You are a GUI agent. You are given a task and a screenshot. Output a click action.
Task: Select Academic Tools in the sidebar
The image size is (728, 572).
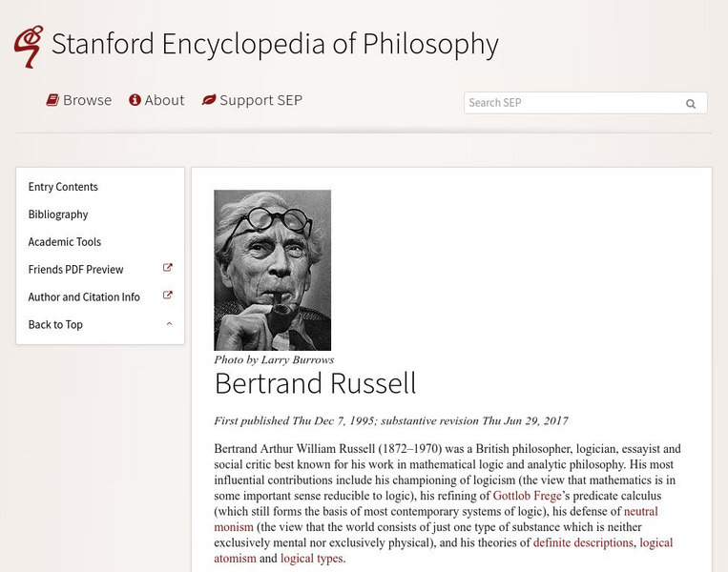(x=65, y=242)
